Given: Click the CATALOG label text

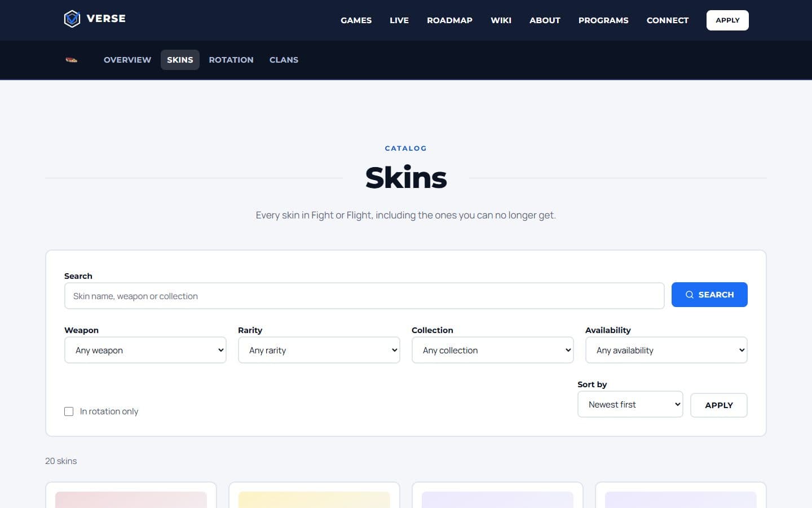Looking at the screenshot, I should point(406,148).
